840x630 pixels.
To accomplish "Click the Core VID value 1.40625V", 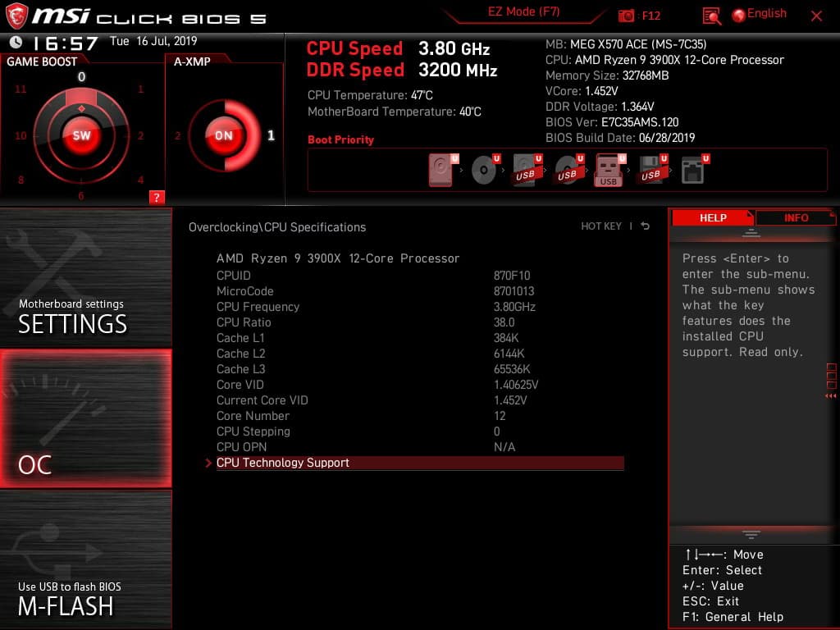I will click(515, 385).
